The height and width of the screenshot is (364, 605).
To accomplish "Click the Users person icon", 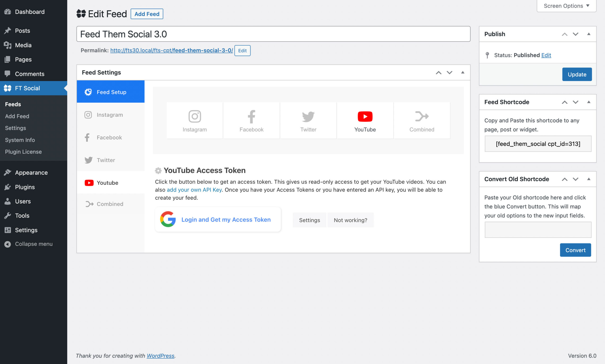I will tap(8, 201).
